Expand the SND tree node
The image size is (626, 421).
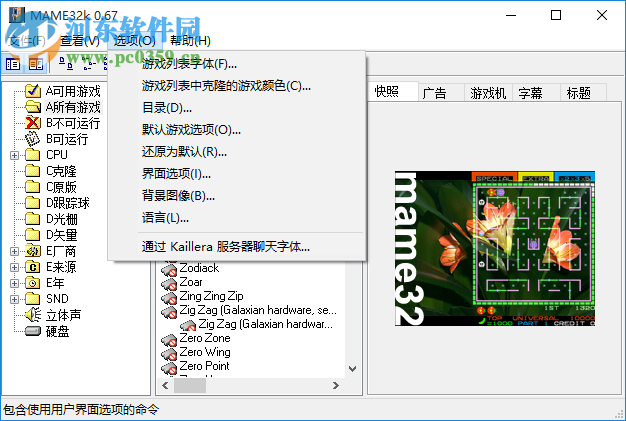tap(14, 299)
